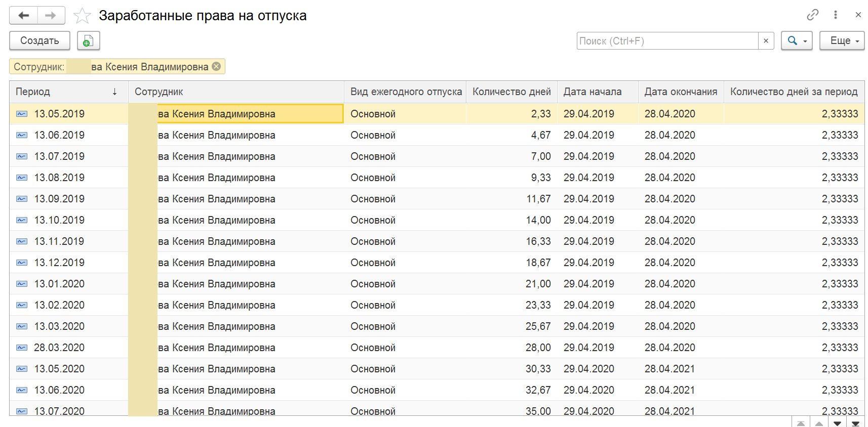Viewport: 868px width, 427px height.
Task: Jump to last record arrow
Action: [855, 423]
